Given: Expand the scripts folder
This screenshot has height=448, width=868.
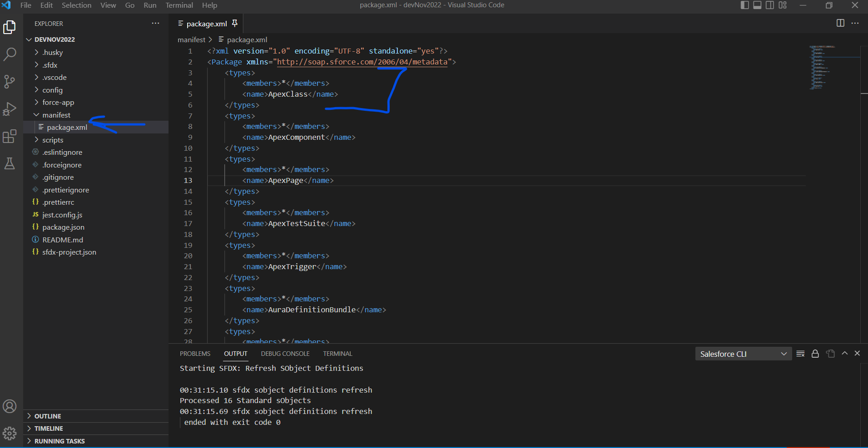Looking at the screenshot, I should coord(96,140).
